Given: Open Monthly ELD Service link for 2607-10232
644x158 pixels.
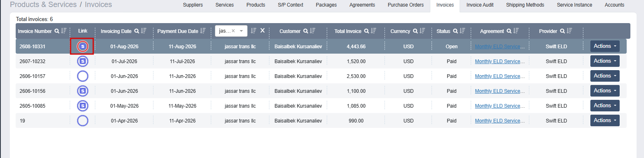Looking at the screenshot, I should click(x=500, y=61).
